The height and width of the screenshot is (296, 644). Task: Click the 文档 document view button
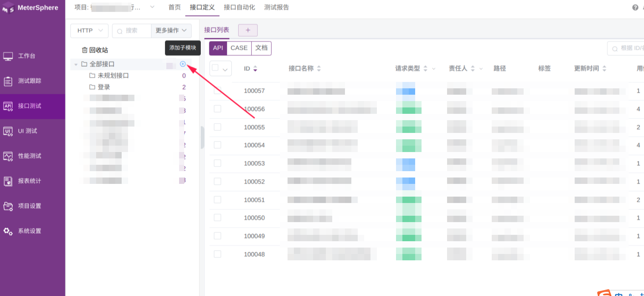(x=262, y=48)
